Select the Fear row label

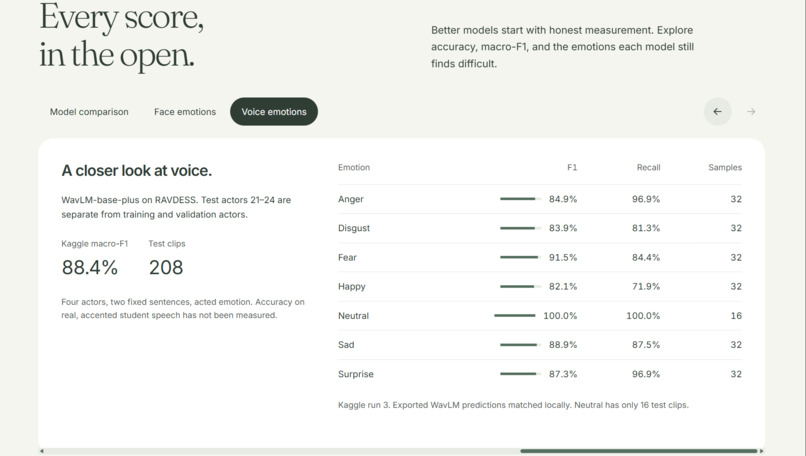[347, 258]
